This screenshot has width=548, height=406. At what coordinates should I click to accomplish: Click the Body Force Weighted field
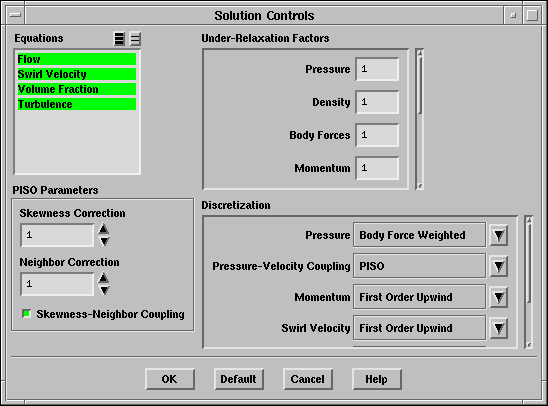[419, 235]
